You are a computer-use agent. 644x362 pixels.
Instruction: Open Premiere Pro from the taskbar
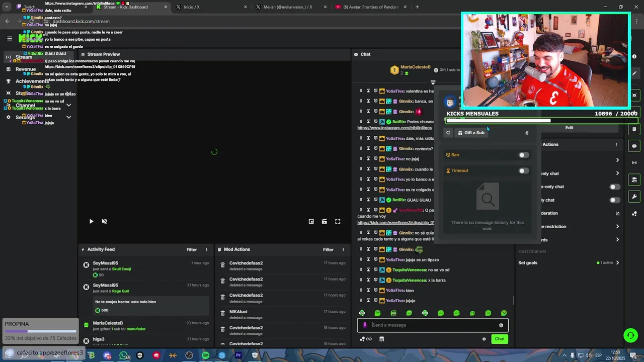point(238,355)
